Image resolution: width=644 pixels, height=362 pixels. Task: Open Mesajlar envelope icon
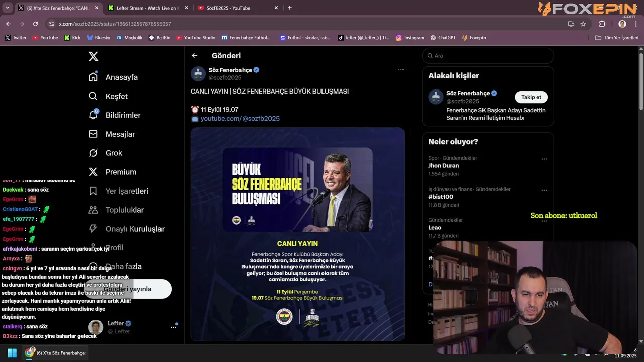(93, 134)
